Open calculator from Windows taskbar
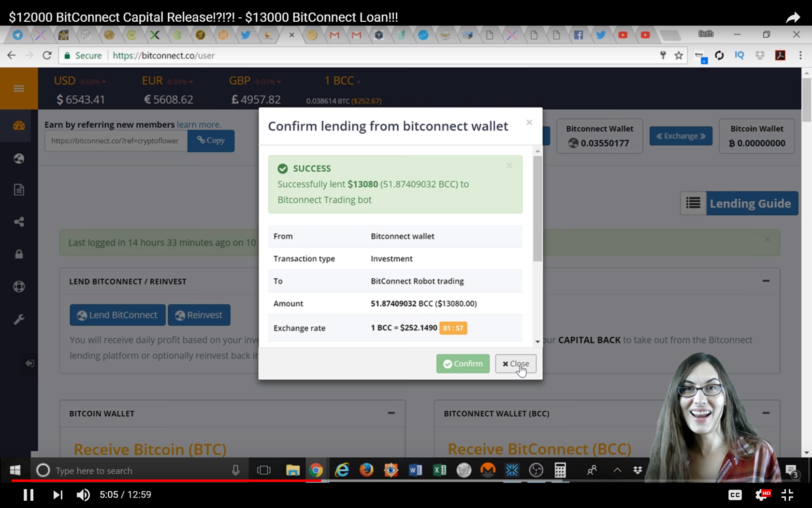Image resolution: width=812 pixels, height=508 pixels. [560, 470]
